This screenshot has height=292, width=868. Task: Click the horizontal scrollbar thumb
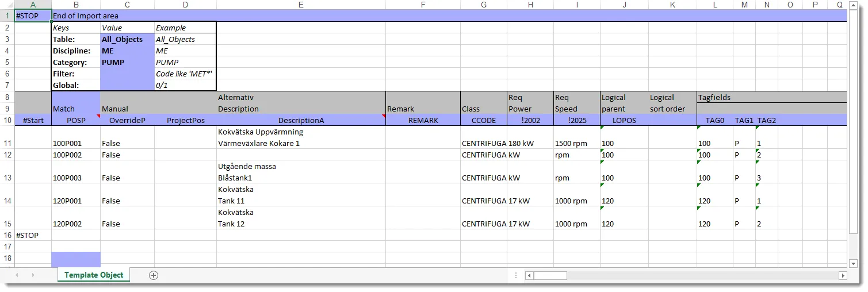[x=550, y=275]
